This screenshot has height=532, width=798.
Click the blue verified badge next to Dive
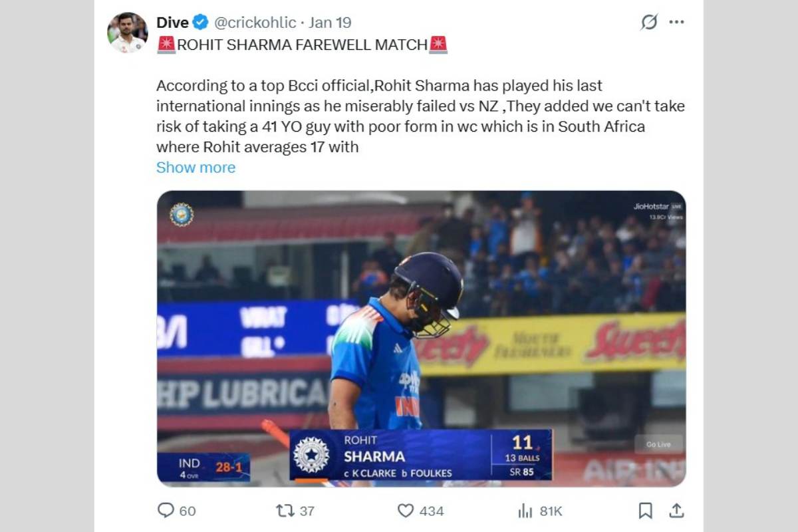coord(198,22)
